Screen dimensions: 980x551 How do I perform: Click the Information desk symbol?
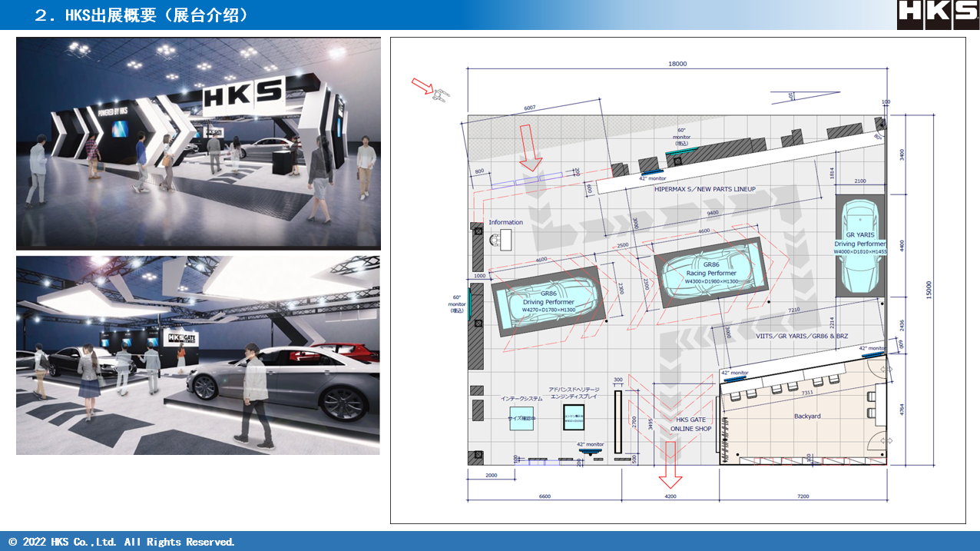[505, 241]
